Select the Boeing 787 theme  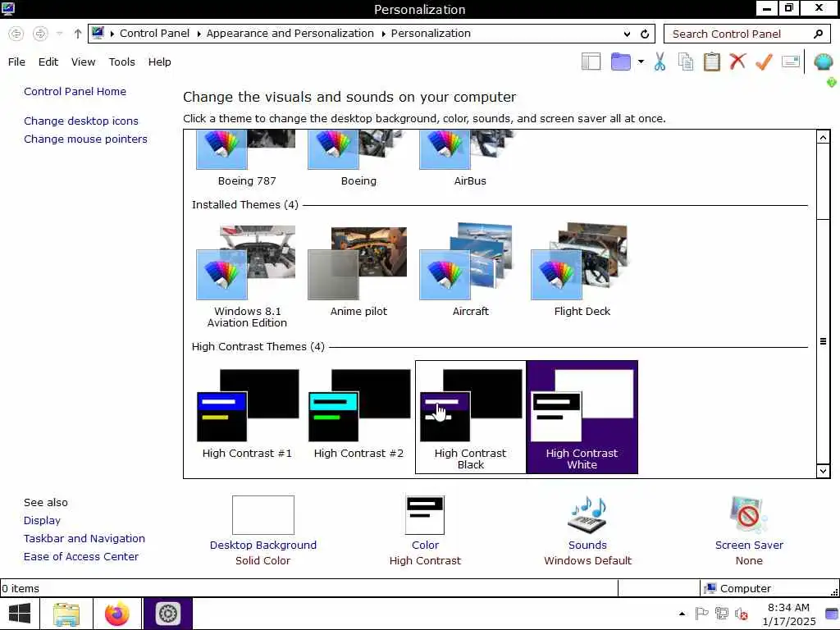point(247,159)
